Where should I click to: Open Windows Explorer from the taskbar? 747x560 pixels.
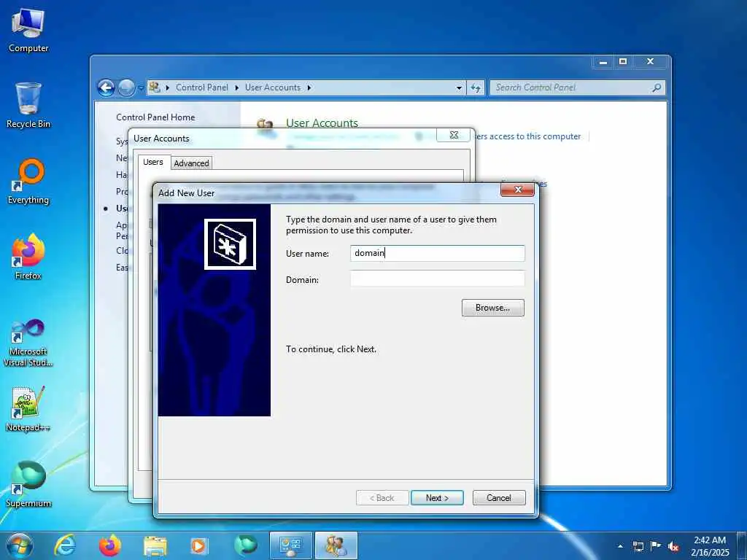155,546
